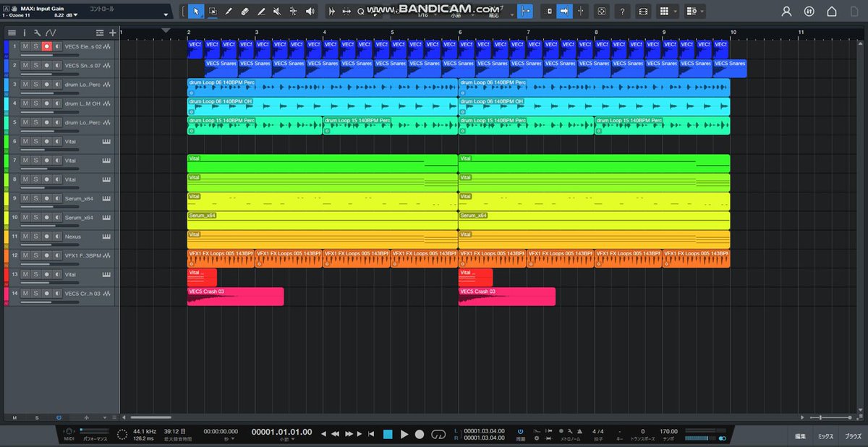Viewport: 868px width, 447px height.
Task: Expand the control parameter dropdown arrow
Action: point(166,14)
